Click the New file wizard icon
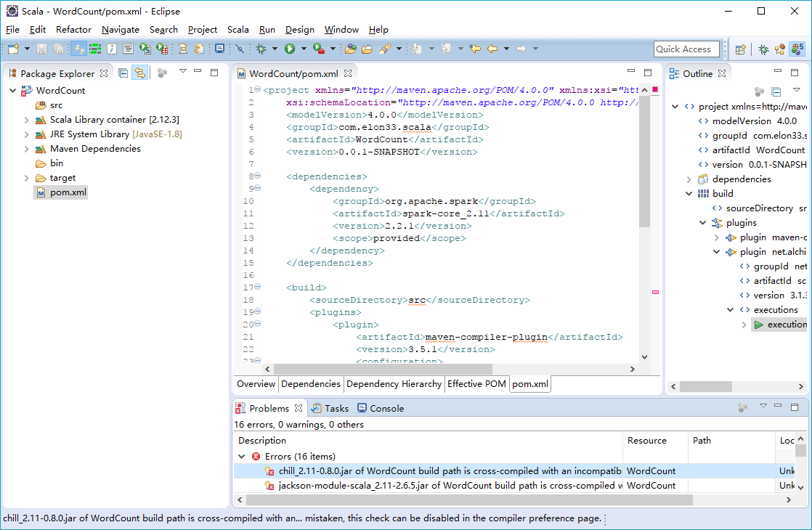The width and height of the screenshot is (812, 530). [13, 49]
